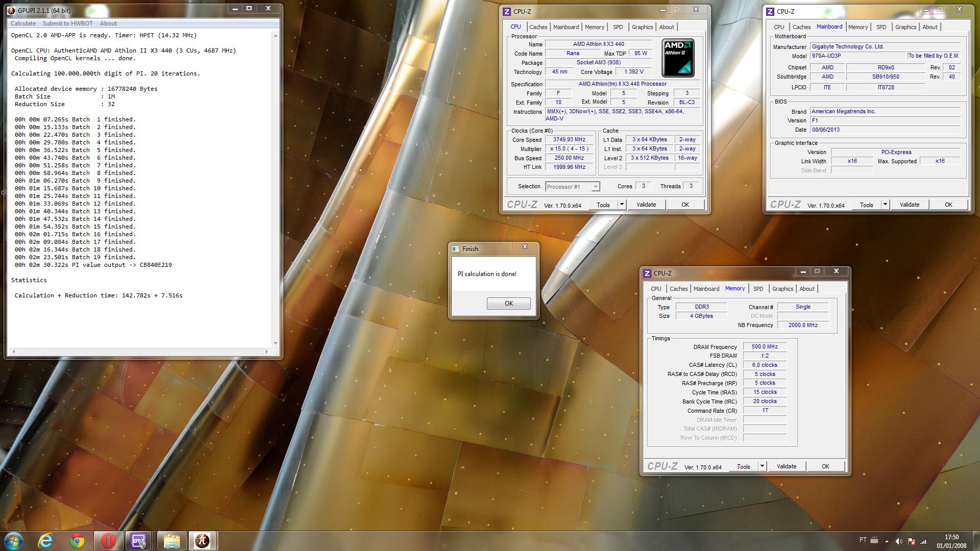The height and width of the screenshot is (551, 980).
Task: Click OK in Memory window
Action: (x=825, y=466)
